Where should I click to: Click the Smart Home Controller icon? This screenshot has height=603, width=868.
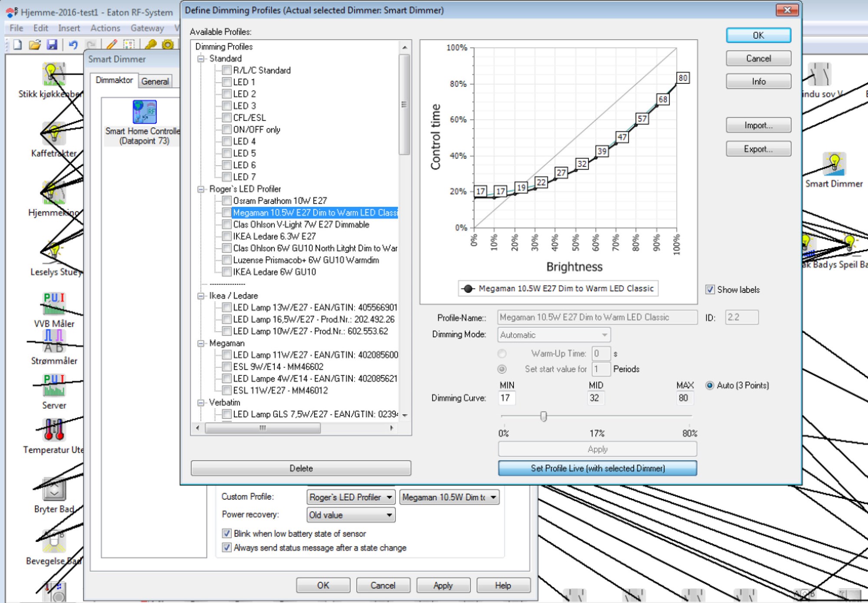point(145,111)
